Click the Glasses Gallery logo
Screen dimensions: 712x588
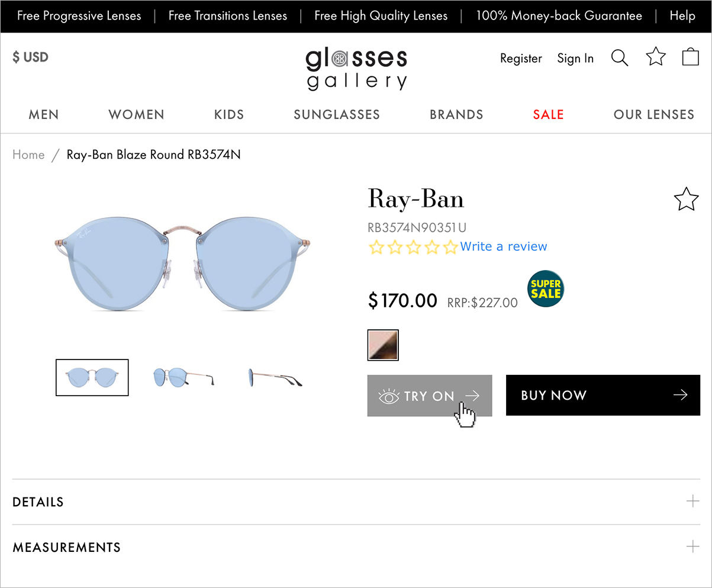pyautogui.click(x=356, y=69)
